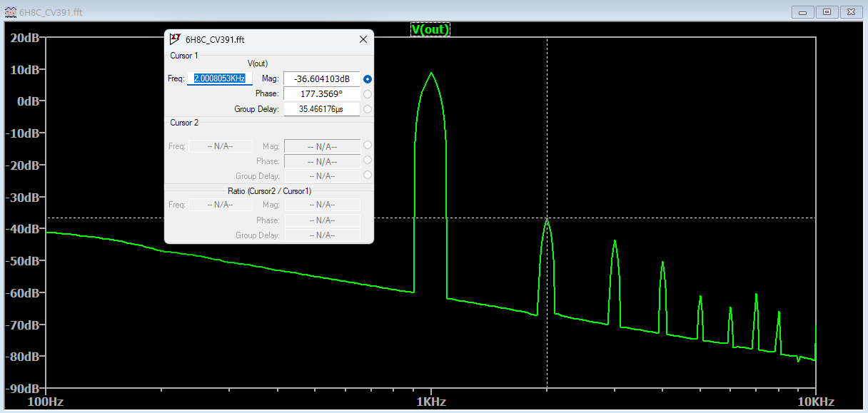The height and width of the screenshot is (413, 868).
Task: Click the Cursor 1 Freq input field
Action: pyautogui.click(x=220, y=78)
